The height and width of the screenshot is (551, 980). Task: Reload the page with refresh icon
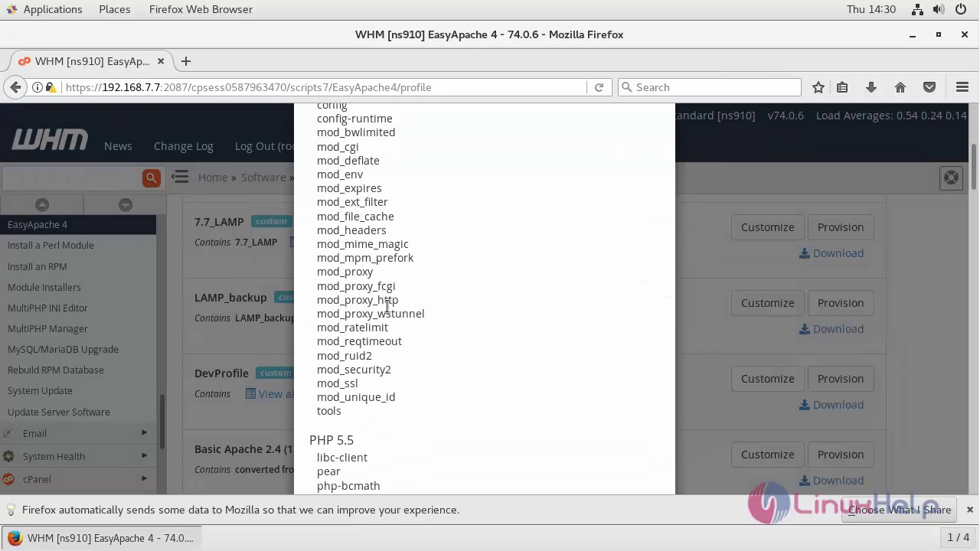[x=599, y=87]
